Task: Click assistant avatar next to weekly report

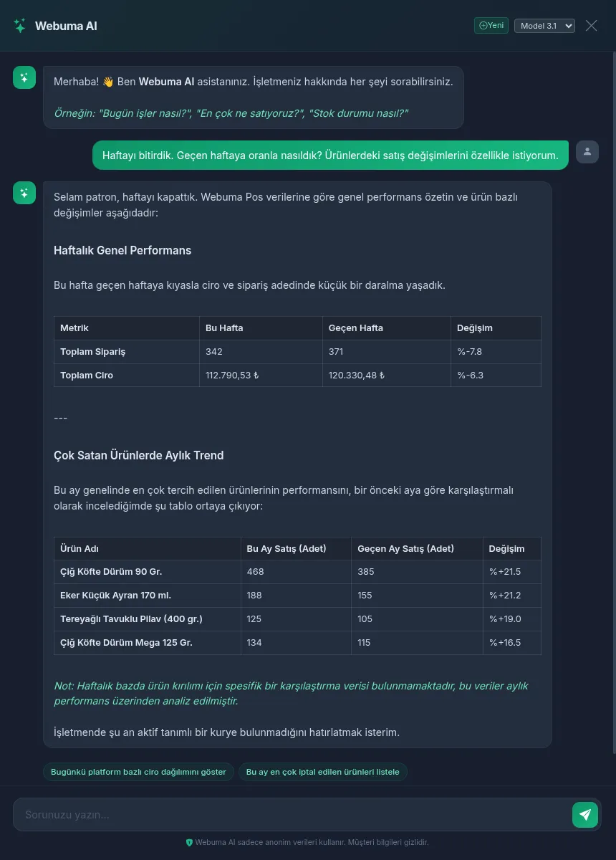Action: tap(24, 193)
